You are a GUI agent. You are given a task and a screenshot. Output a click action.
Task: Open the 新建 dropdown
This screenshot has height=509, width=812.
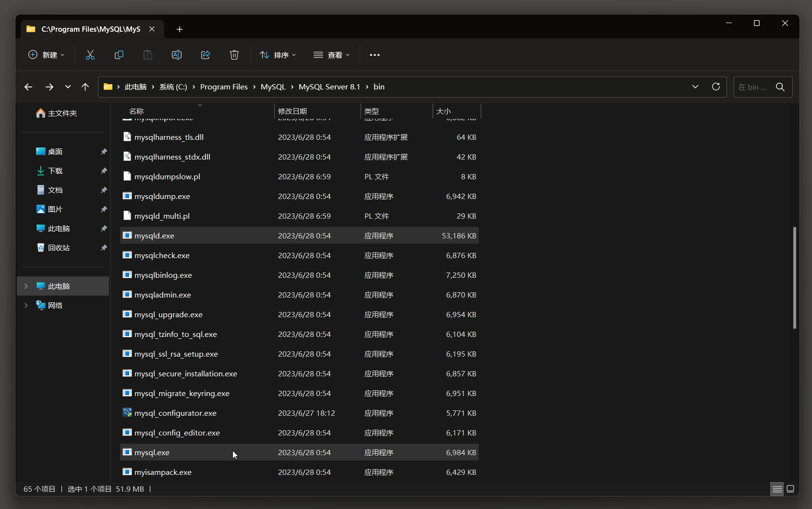(x=47, y=55)
